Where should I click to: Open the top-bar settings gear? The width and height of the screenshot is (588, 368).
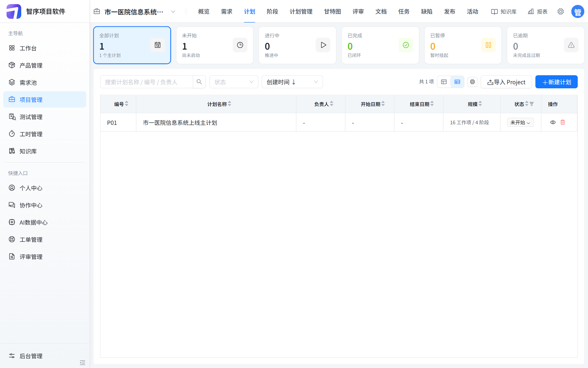pyautogui.click(x=561, y=11)
